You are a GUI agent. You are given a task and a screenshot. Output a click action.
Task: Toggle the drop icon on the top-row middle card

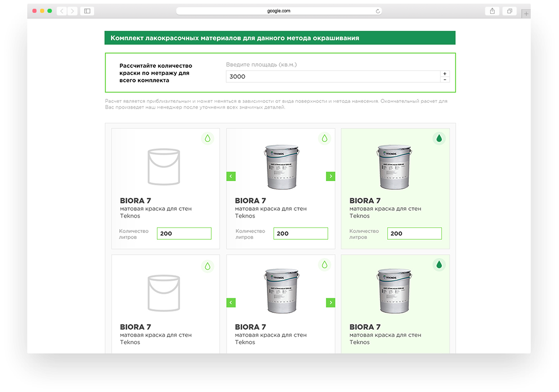coord(324,138)
